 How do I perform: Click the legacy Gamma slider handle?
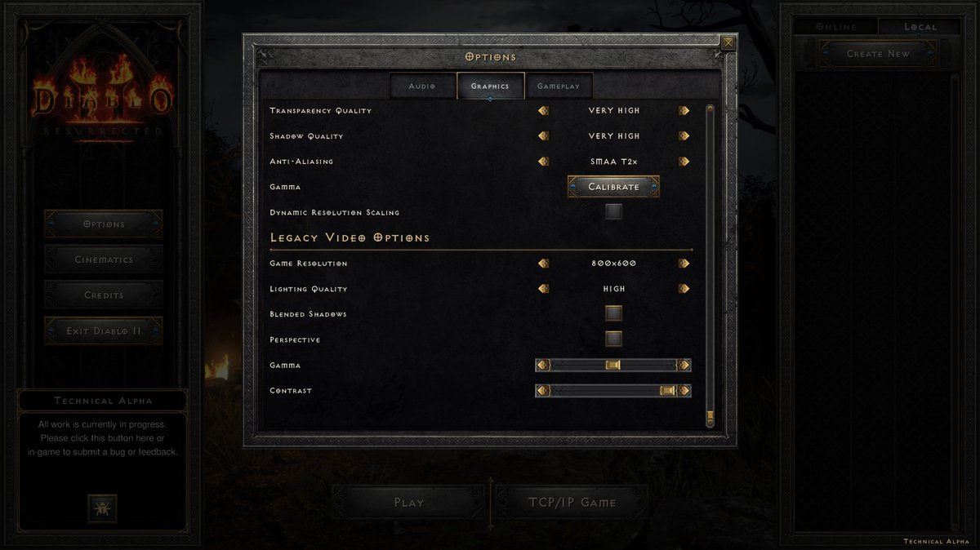[x=613, y=366]
